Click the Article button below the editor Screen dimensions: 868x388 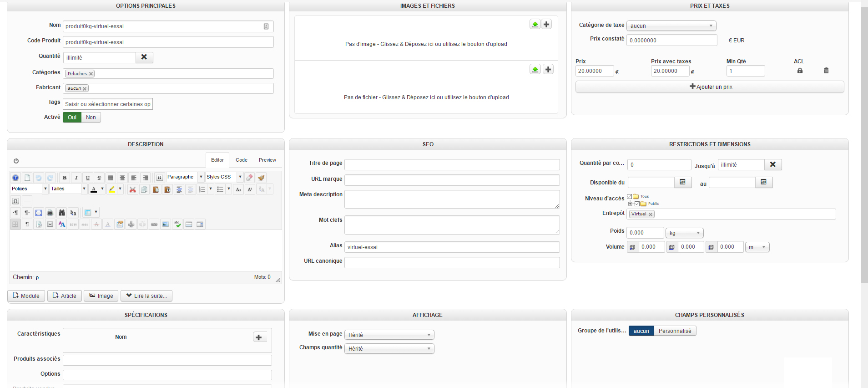[65, 296]
